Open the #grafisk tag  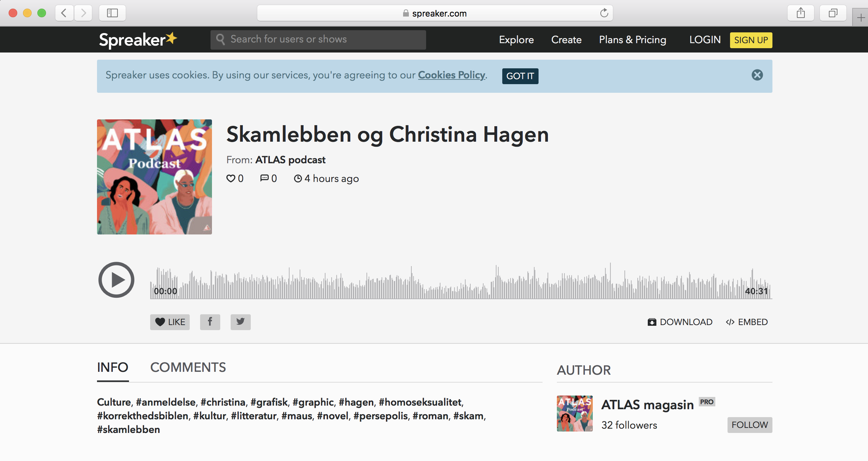click(269, 402)
